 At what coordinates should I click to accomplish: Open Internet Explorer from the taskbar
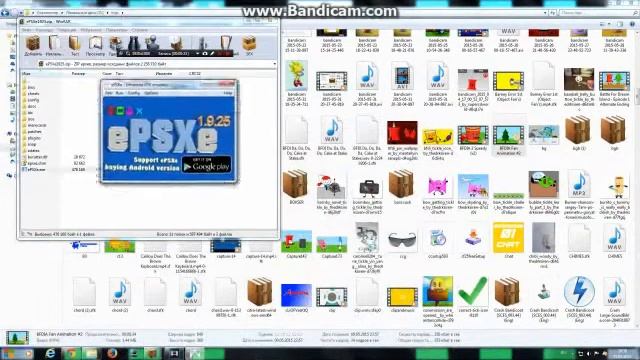pyautogui.click(x=50, y=353)
